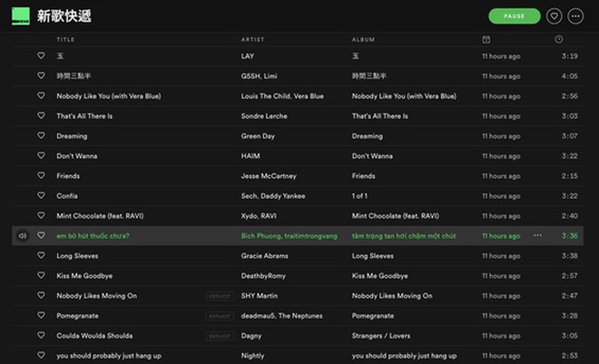The image size is (599, 364).
Task: Open artist Xydo
Action: point(249,216)
